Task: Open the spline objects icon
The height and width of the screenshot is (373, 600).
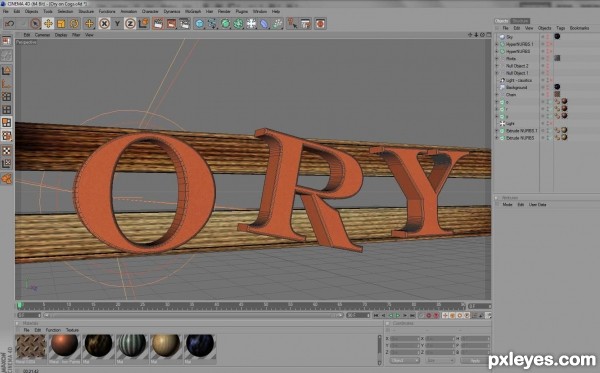Action: pos(212,24)
